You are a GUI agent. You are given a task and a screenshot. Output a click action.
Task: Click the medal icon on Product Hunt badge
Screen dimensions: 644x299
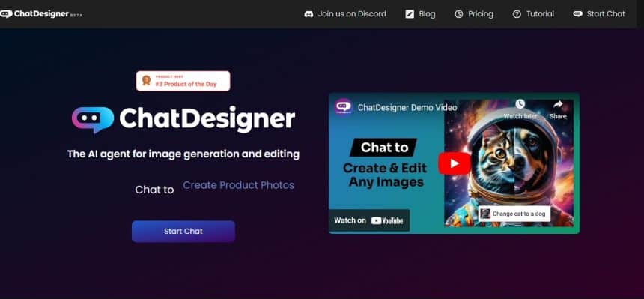(x=146, y=81)
